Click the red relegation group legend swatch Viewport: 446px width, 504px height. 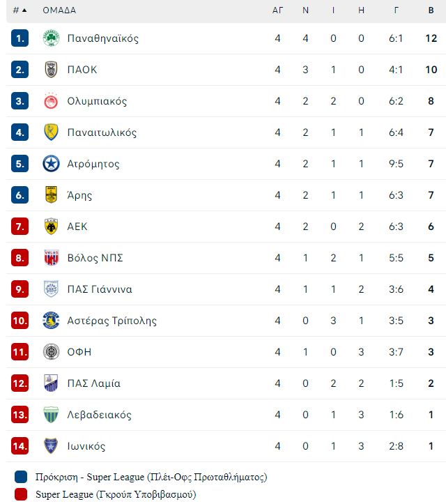point(21,494)
